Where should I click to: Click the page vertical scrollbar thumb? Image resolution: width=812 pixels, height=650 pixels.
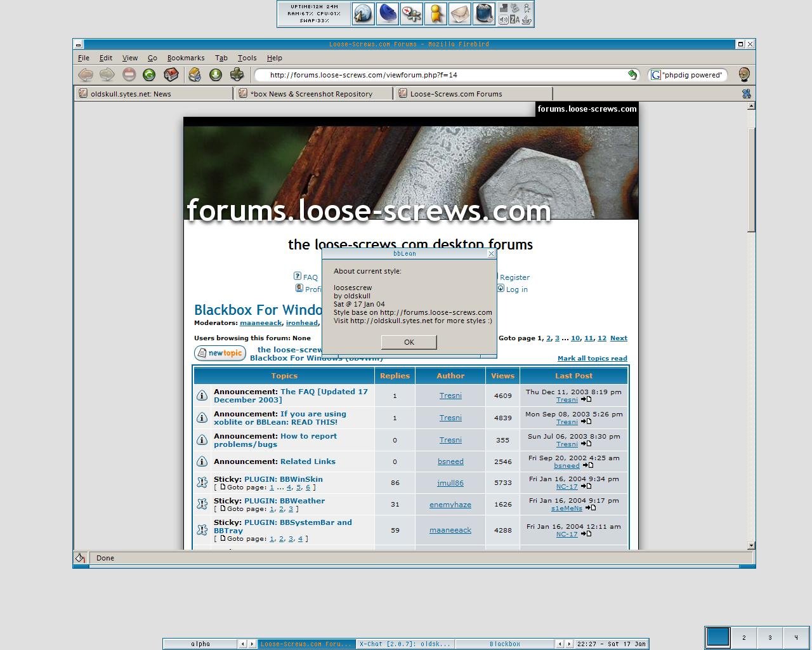point(751,180)
